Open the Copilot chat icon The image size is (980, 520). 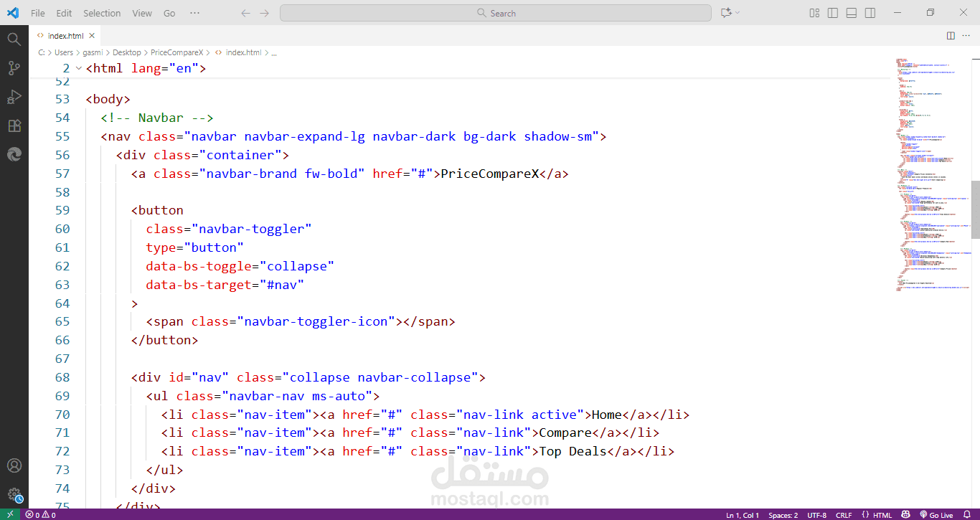tap(726, 13)
